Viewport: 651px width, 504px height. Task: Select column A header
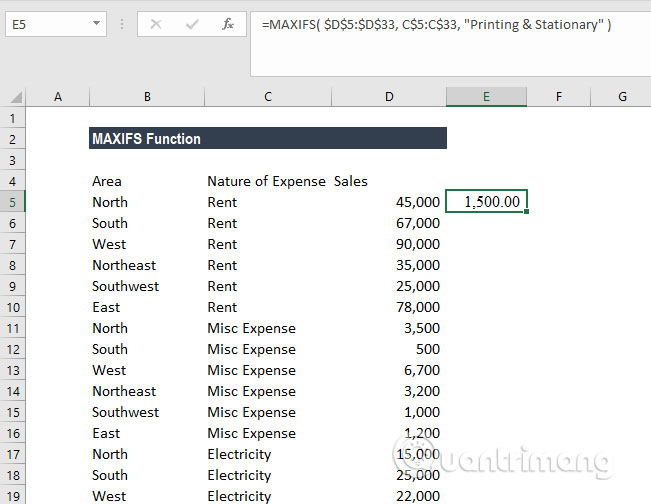coord(58,97)
